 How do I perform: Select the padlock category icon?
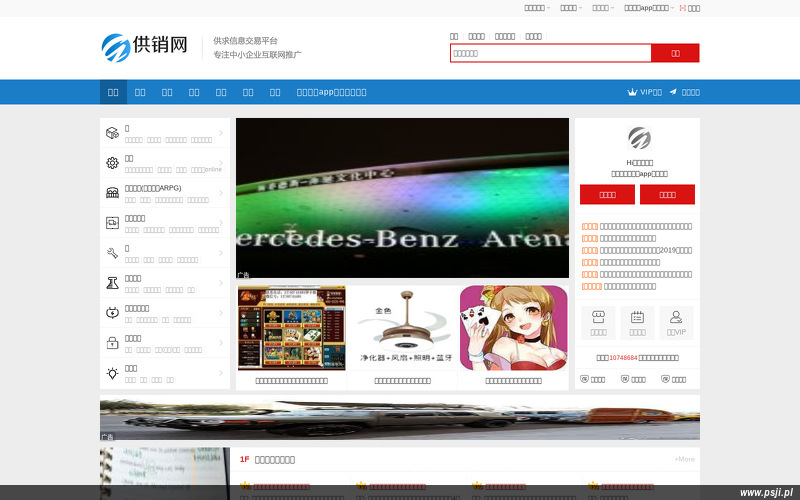112,343
